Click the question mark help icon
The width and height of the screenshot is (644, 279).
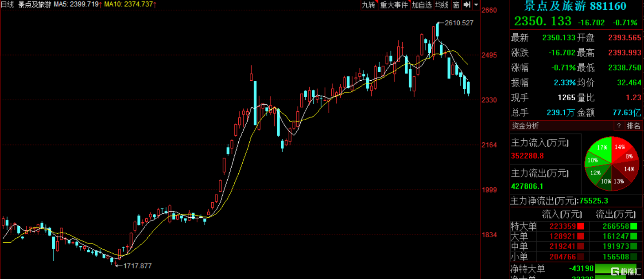618,126
